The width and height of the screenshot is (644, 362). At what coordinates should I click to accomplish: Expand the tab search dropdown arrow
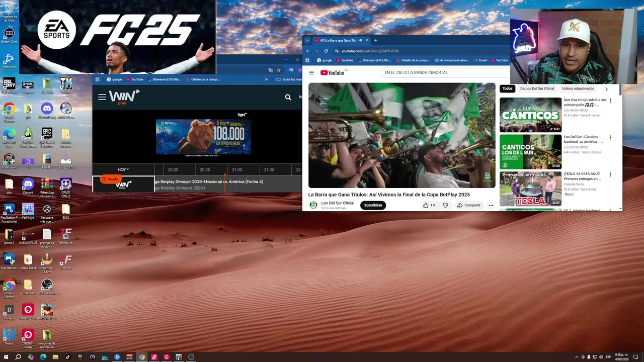[307, 40]
